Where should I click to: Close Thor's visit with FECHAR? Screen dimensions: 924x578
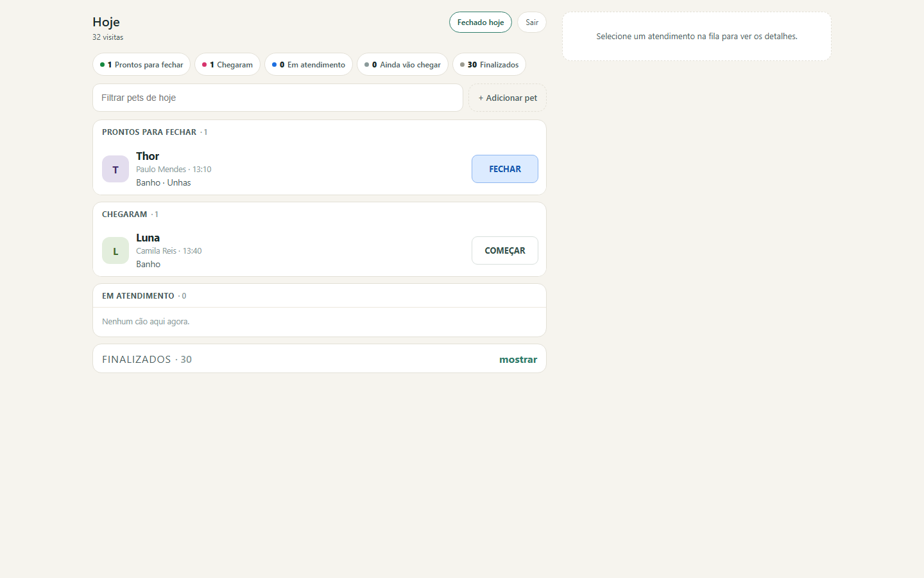[x=505, y=169]
